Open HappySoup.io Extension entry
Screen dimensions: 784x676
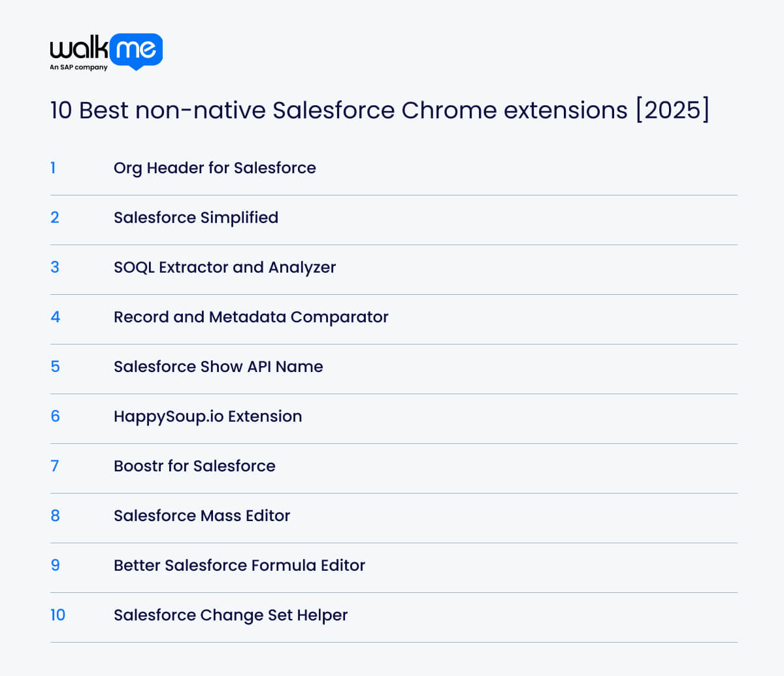pyautogui.click(x=208, y=416)
